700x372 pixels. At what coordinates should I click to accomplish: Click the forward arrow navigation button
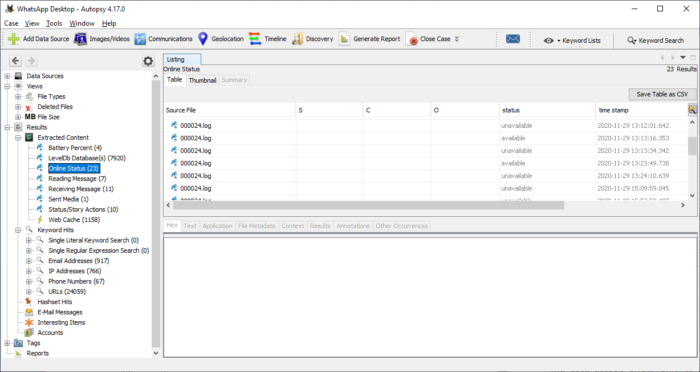click(x=31, y=61)
